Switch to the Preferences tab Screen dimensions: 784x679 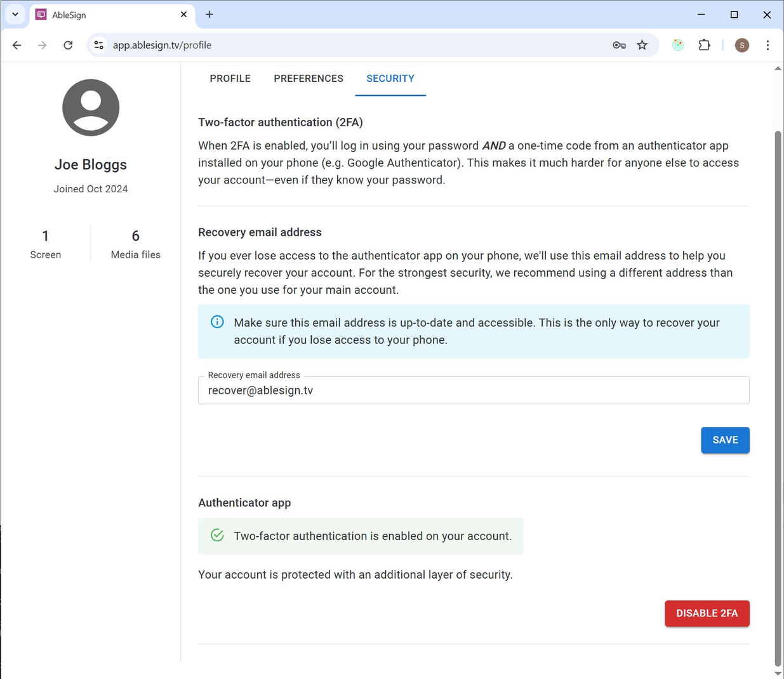309,79
